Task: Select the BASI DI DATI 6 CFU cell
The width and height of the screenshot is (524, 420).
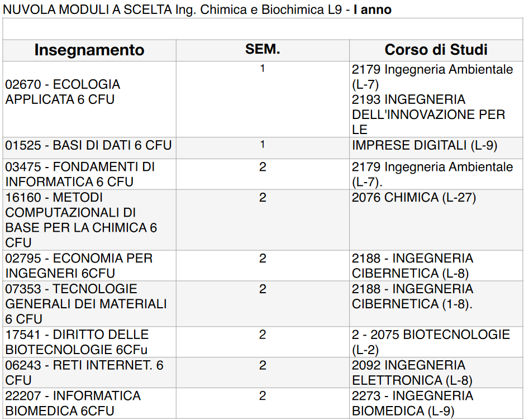Action: (x=88, y=146)
